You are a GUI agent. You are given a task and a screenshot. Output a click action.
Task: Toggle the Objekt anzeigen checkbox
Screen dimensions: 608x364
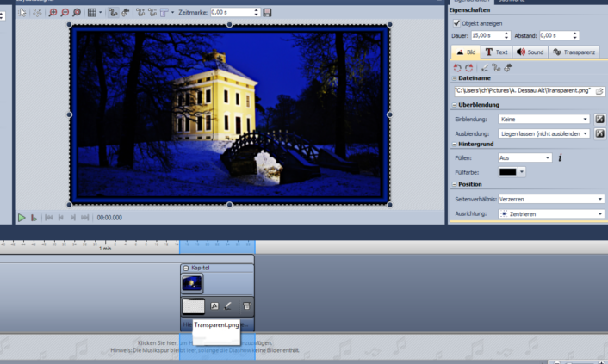[456, 23]
